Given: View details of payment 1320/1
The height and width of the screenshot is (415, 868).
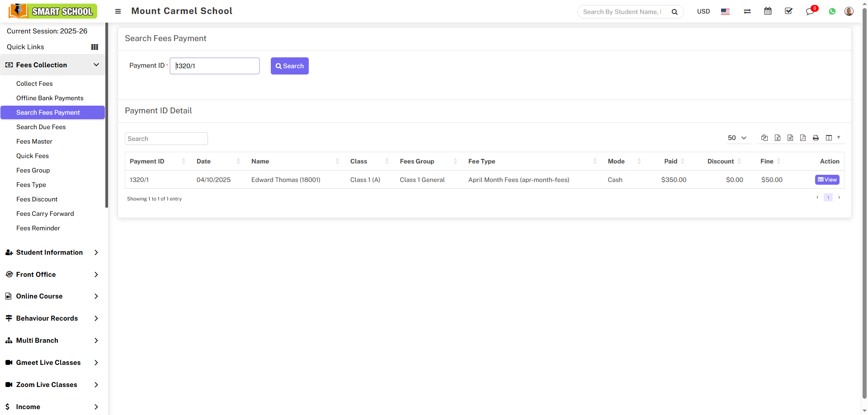Looking at the screenshot, I should 827,179.
